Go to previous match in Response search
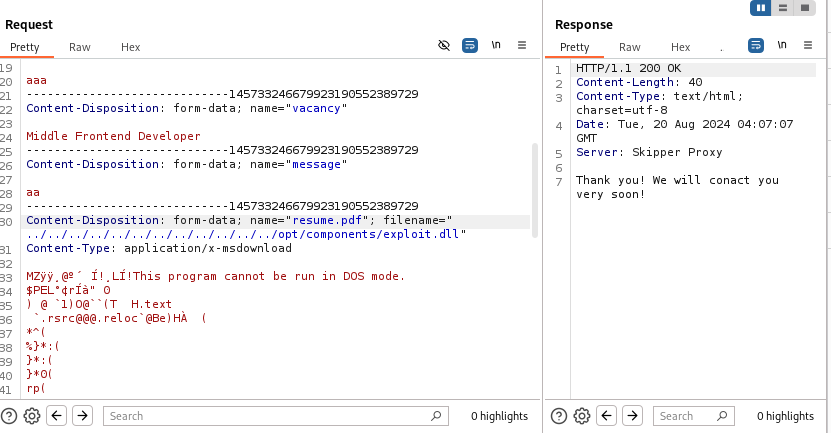The height and width of the screenshot is (433, 831). tap(606, 416)
